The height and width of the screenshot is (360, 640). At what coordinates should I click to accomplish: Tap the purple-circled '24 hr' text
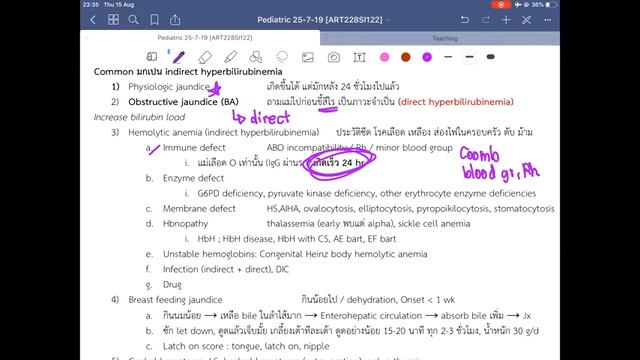click(x=353, y=163)
